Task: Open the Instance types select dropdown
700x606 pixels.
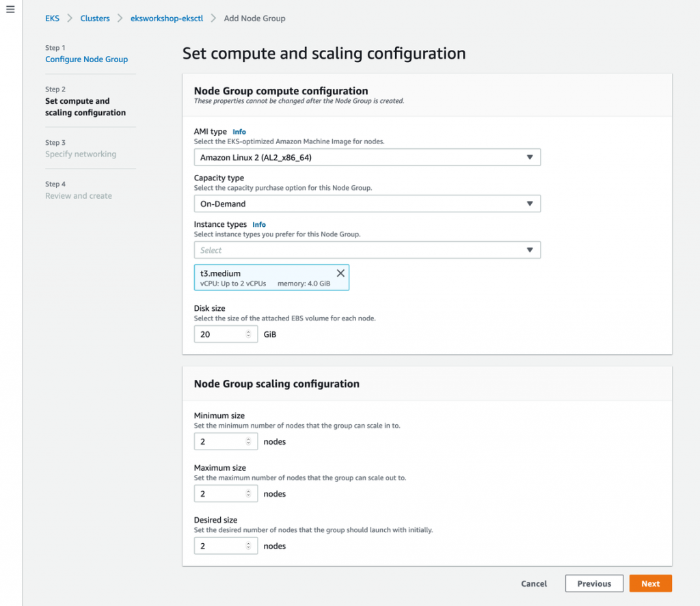Action: coord(367,250)
